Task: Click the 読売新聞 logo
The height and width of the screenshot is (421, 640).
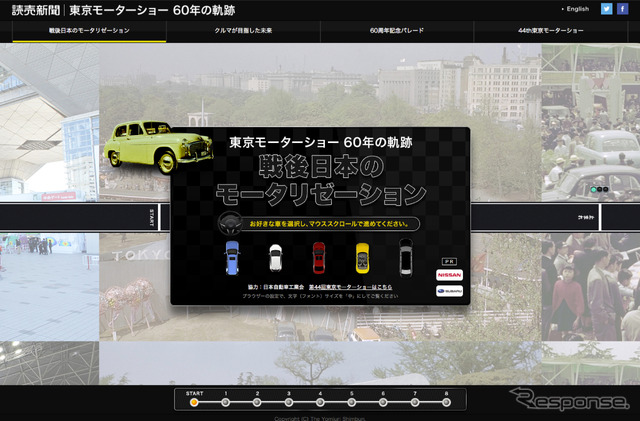Action: coord(36,10)
